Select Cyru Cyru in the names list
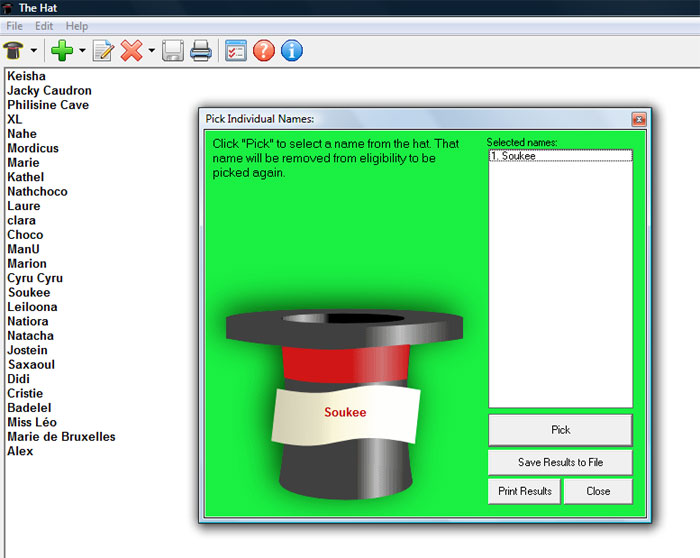The image size is (700, 558). pos(35,278)
